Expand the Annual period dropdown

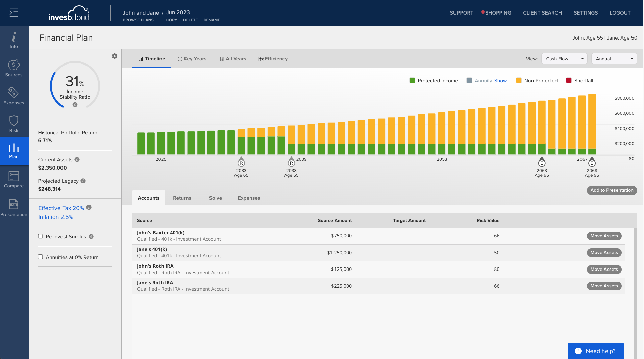click(614, 59)
